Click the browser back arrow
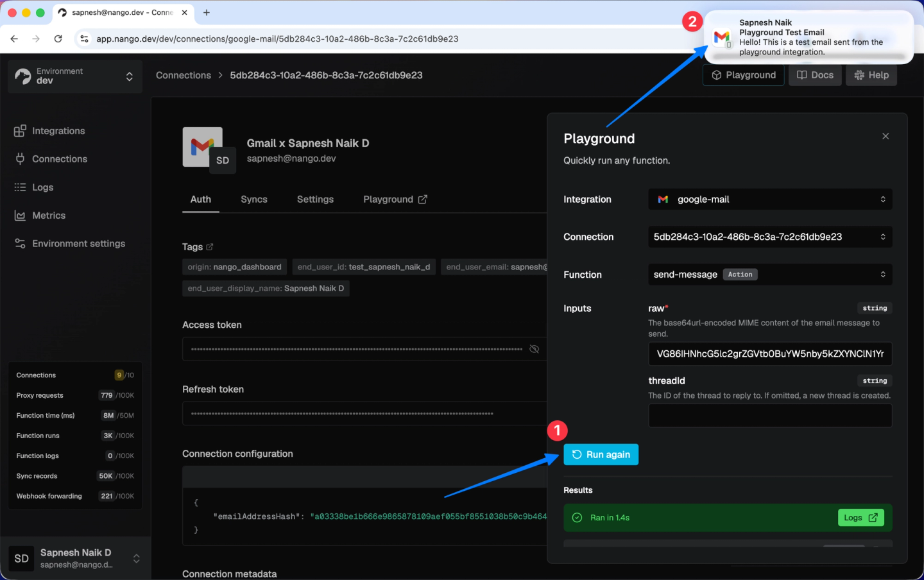The width and height of the screenshot is (924, 580). click(14, 38)
